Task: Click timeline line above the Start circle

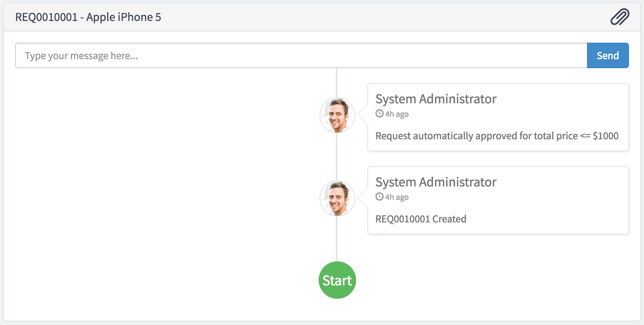Action: coord(337,239)
